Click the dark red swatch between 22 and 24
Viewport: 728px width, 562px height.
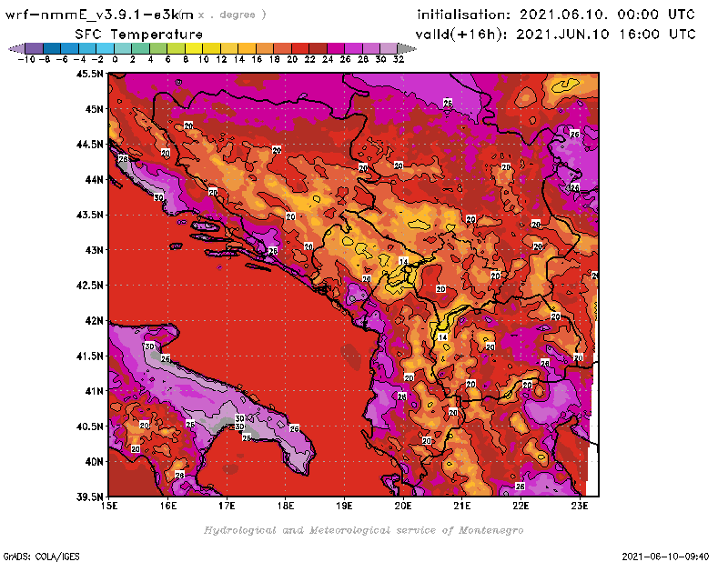318,48
